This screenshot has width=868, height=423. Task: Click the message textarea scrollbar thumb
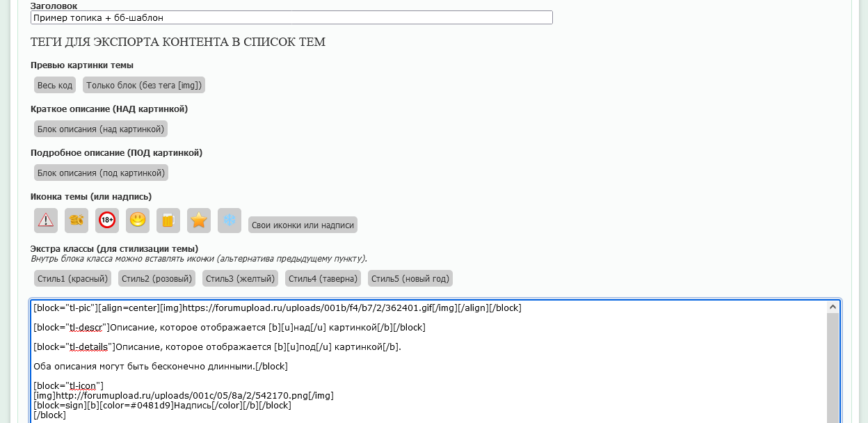(833, 367)
